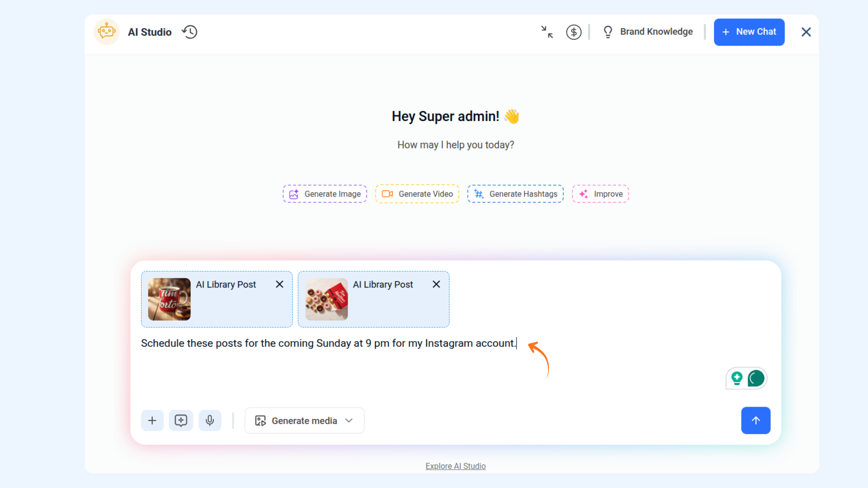Remove the coffee mug AI Library Post
This screenshot has height=488, width=868.
point(279,284)
